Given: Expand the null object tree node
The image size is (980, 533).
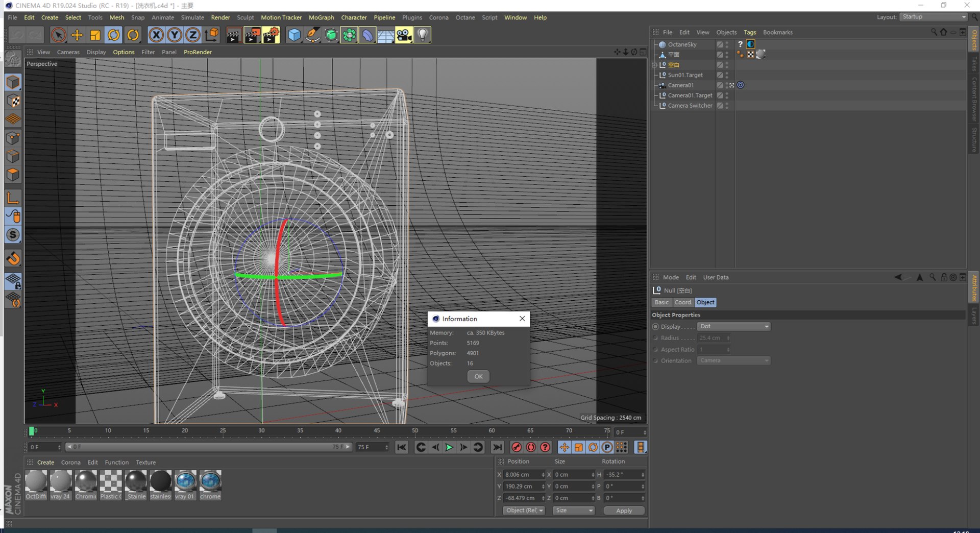Looking at the screenshot, I should pyautogui.click(x=654, y=65).
